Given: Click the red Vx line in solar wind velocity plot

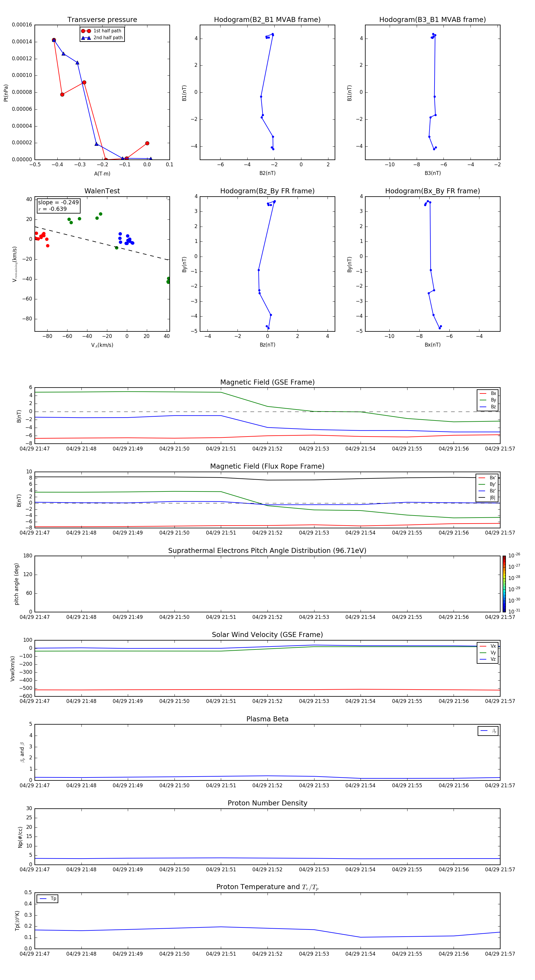Looking at the screenshot, I should [x=267, y=690].
